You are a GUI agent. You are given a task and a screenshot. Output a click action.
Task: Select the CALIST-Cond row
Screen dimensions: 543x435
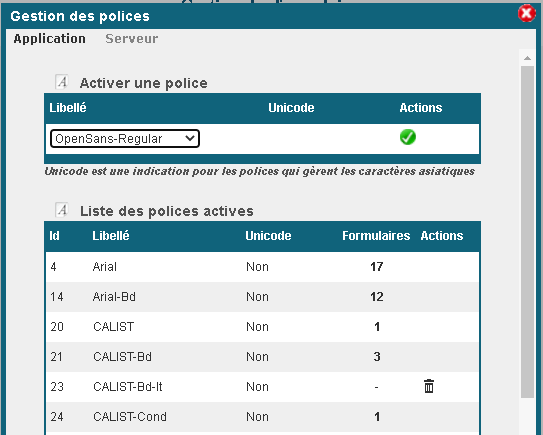262,417
